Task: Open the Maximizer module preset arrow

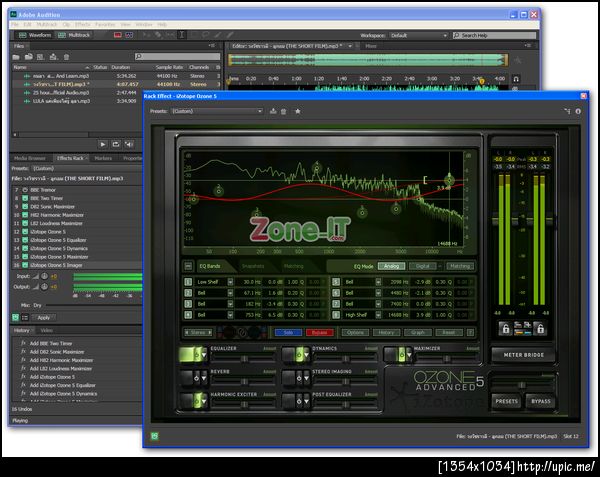Action: point(409,355)
